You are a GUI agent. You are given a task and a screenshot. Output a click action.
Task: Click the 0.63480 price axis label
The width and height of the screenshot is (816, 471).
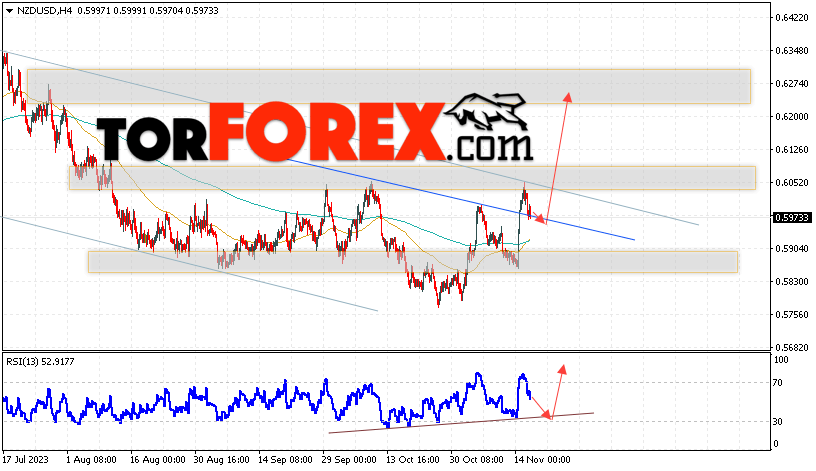(x=792, y=50)
